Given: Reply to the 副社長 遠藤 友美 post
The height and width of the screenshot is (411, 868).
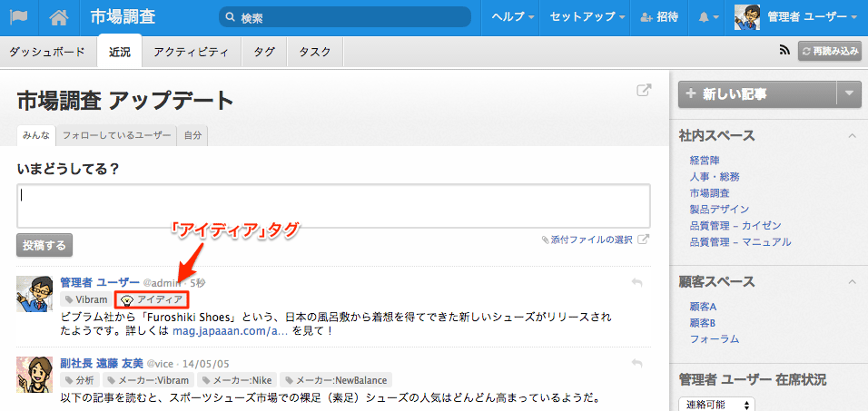Looking at the screenshot, I should click(636, 364).
